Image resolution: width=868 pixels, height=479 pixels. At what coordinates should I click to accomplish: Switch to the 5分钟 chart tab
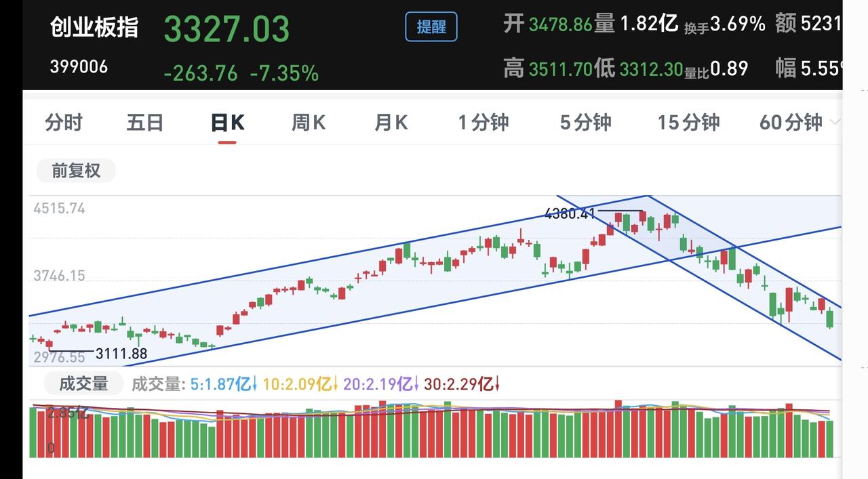[x=585, y=123]
